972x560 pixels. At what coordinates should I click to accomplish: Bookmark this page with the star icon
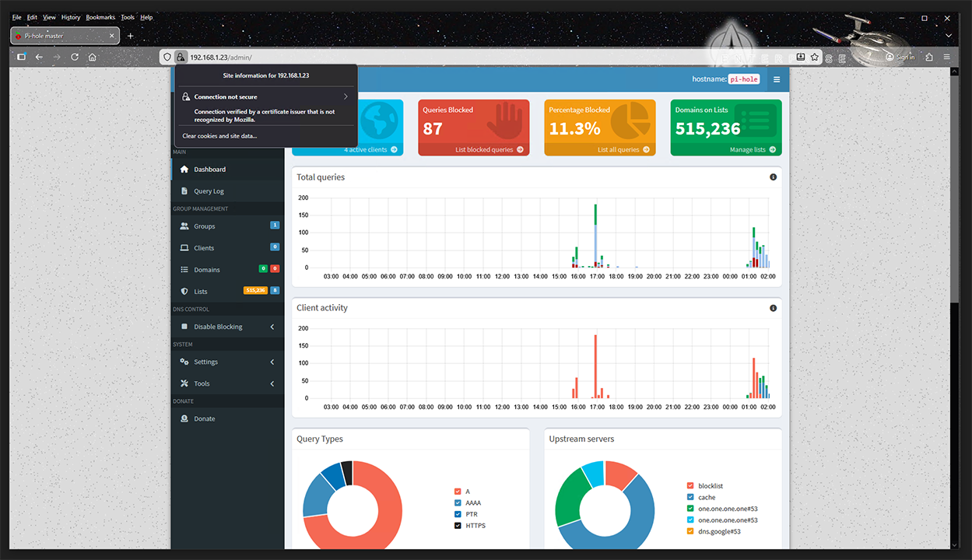click(815, 57)
